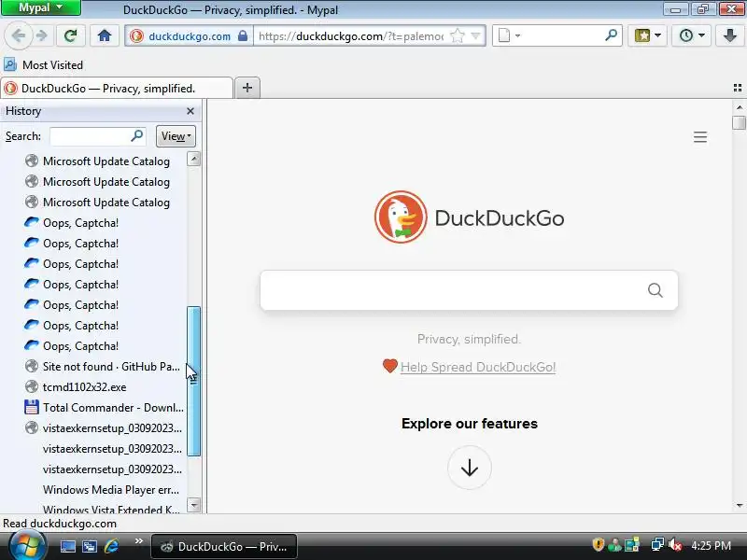This screenshot has height=560, width=747.
Task: Click the URL address field
Action: (351, 36)
